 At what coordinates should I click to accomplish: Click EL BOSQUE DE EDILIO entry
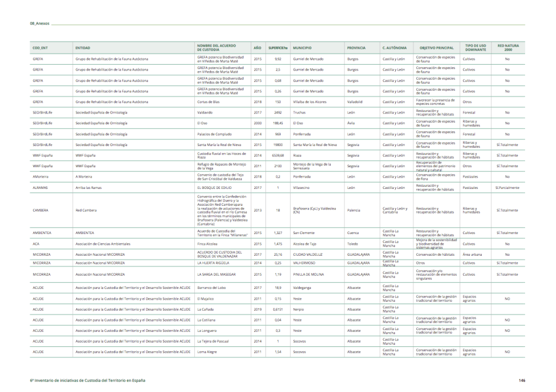(214, 188)
